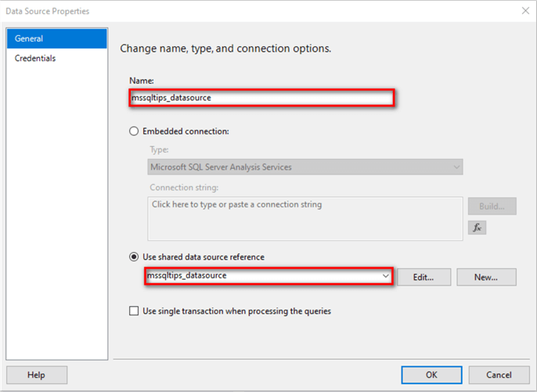Select Embedded connection radio button

click(135, 131)
